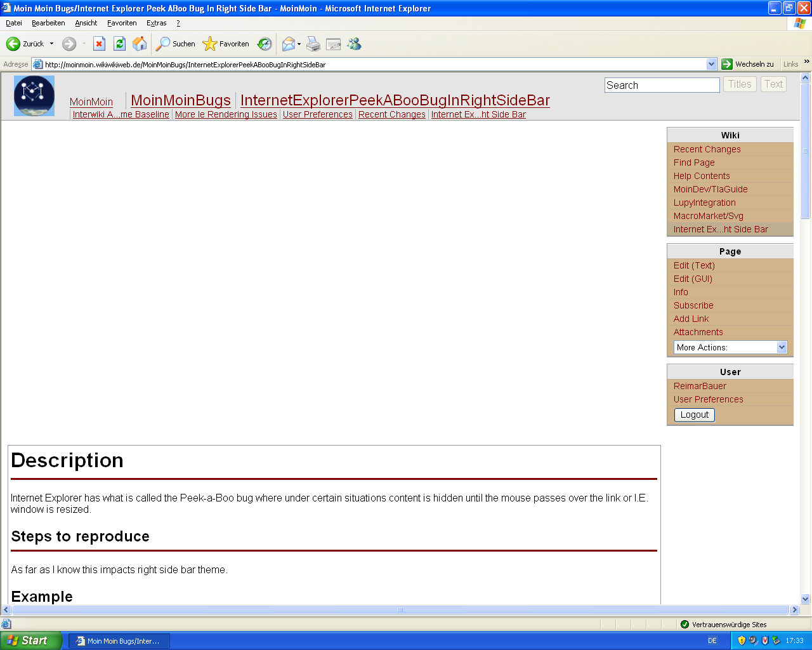Open the Recent Changes sidebar link

707,149
